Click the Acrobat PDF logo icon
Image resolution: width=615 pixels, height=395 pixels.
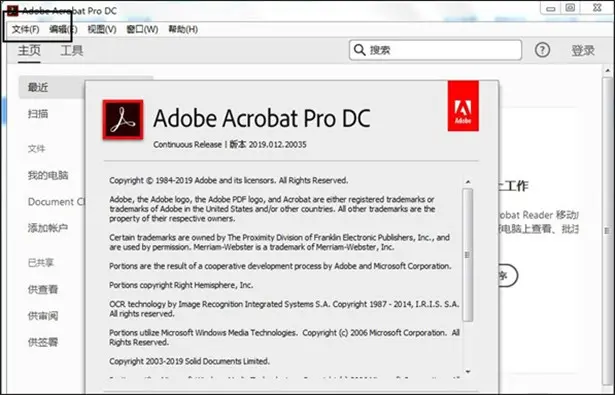123,120
